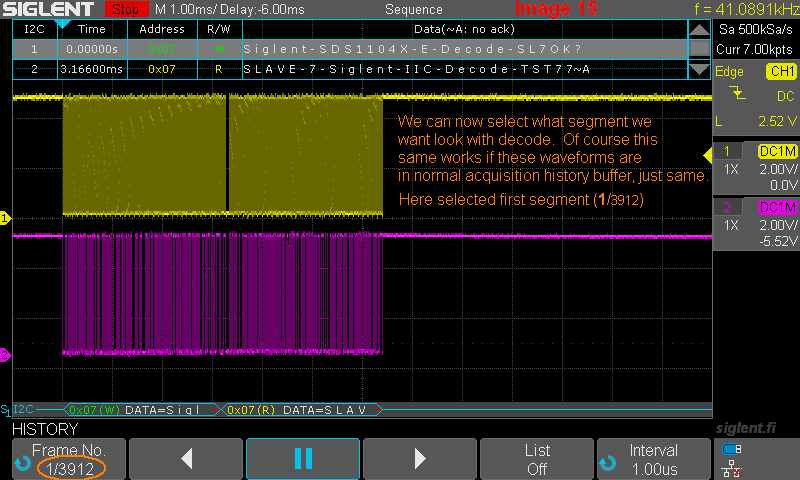Screen dimensions: 800x480
Task: Click the channel 1 ground level marker
Action: pos(5,218)
